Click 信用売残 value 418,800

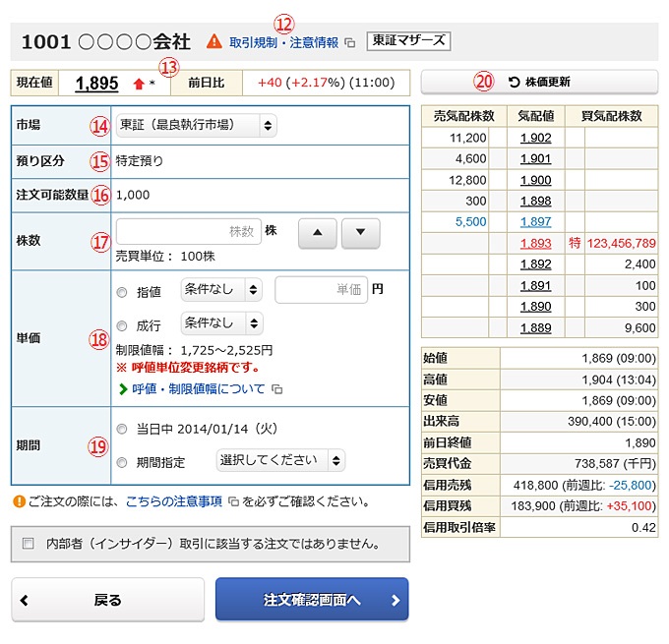point(535,485)
